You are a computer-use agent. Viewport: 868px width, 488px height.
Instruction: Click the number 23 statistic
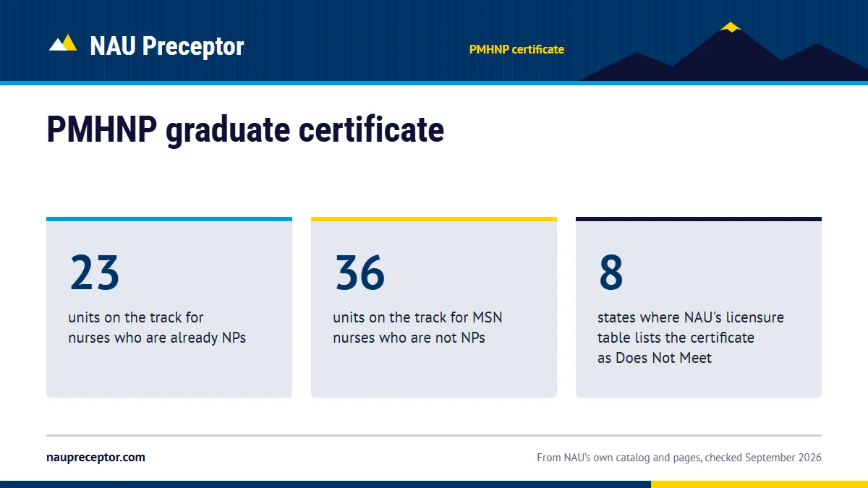[95, 273]
